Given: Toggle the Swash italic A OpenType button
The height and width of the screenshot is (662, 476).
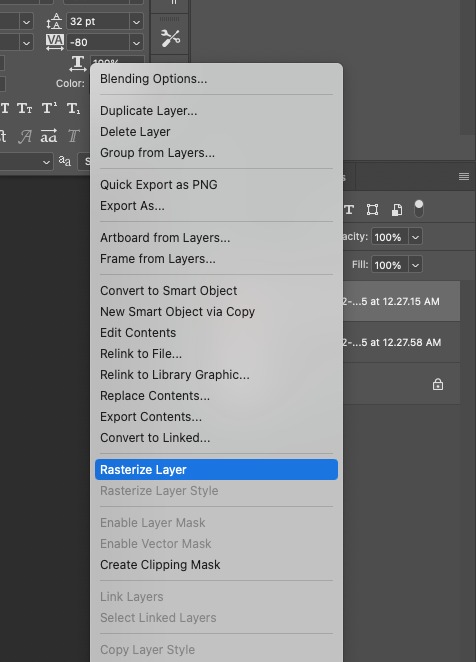Looking at the screenshot, I should tap(25, 136).
